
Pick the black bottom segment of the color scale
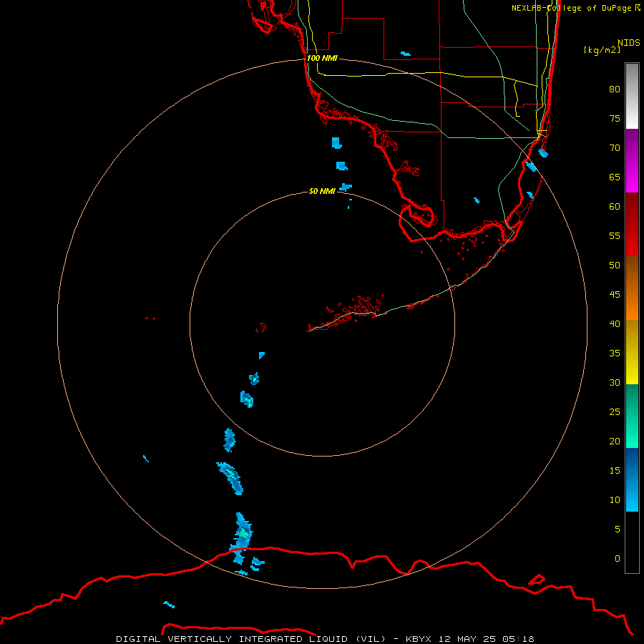click(x=632, y=542)
